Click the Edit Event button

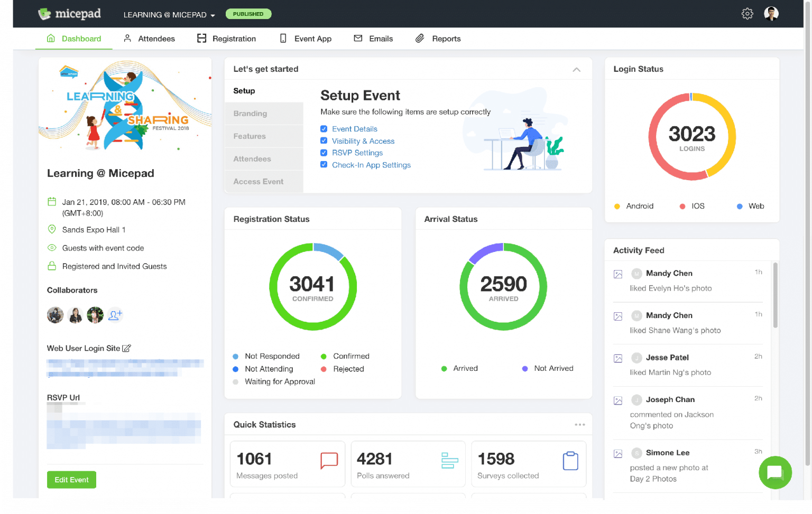[71, 480]
